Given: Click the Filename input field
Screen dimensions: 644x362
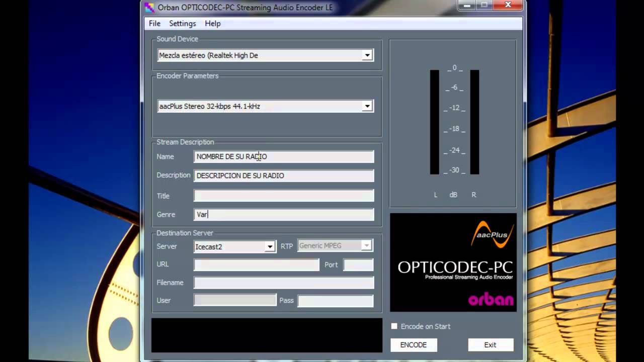Looking at the screenshot, I should [x=284, y=283].
